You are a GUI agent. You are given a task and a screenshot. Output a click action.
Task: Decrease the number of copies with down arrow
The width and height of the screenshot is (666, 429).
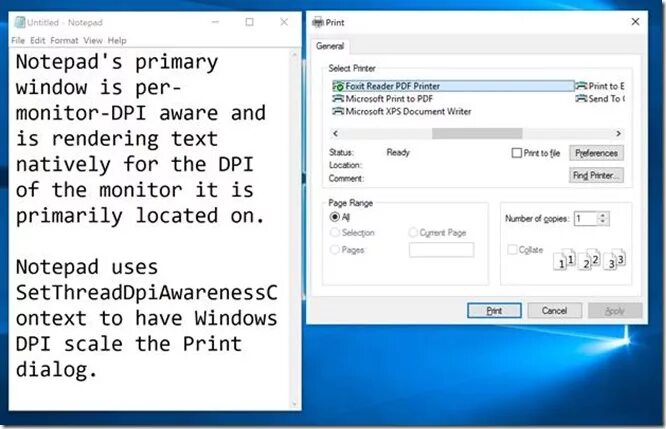603,222
